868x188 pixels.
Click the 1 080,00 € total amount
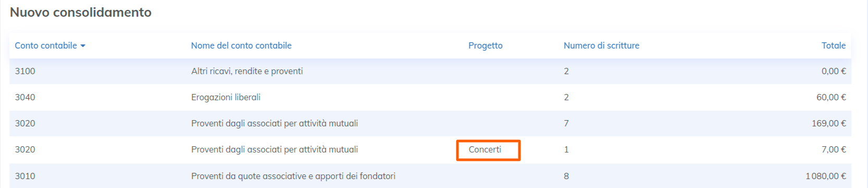coord(826,176)
